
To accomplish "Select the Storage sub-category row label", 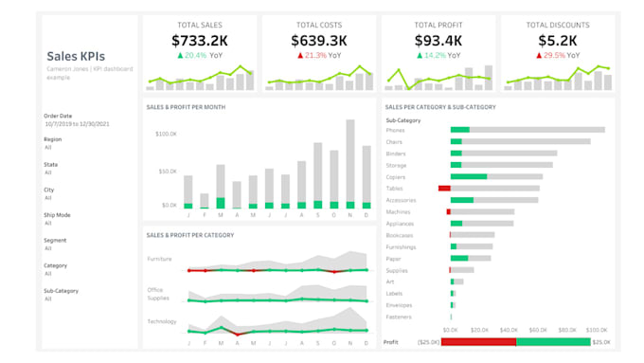I will (396, 165).
